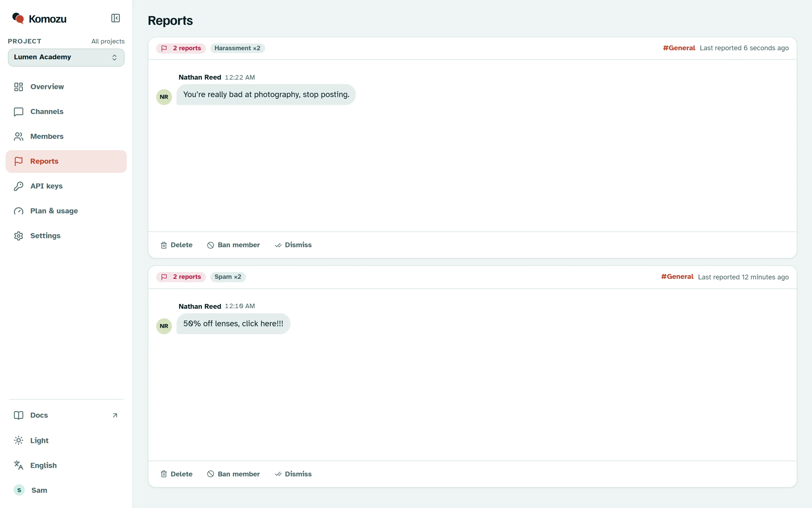Collapse the sidebar panel icon
812x508 pixels.
pyautogui.click(x=115, y=18)
